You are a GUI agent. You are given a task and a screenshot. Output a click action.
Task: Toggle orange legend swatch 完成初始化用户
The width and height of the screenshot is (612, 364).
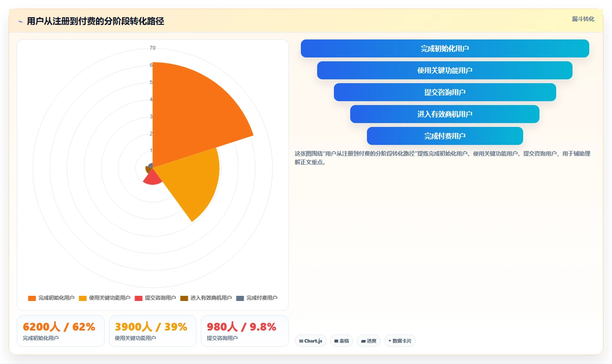(x=32, y=298)
